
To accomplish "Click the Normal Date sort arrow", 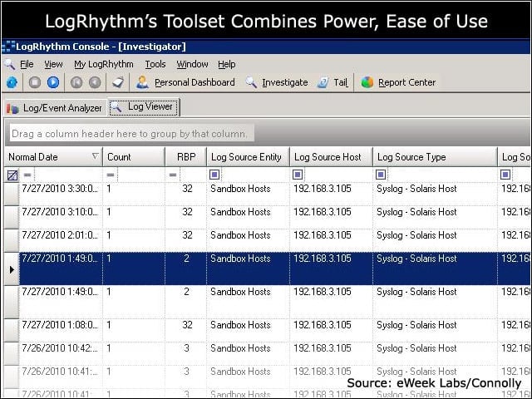I will pyautogui.click(x=96, y=156).
